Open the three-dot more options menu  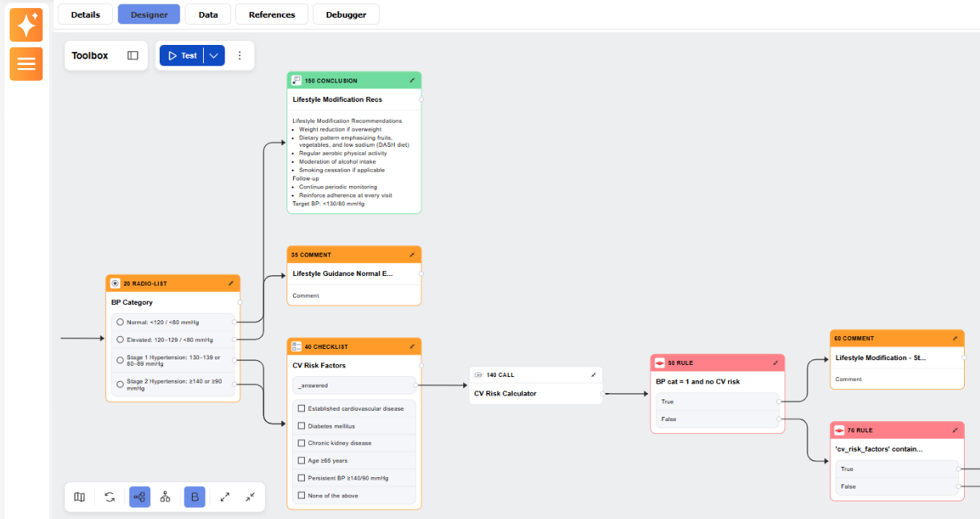coord(239,55)
